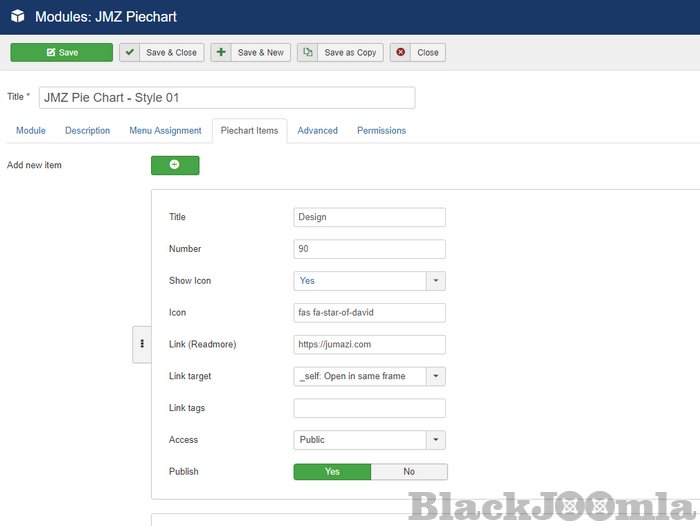700x526 pixels.
Task: Select the Description tab
Action: coord(87,131)
